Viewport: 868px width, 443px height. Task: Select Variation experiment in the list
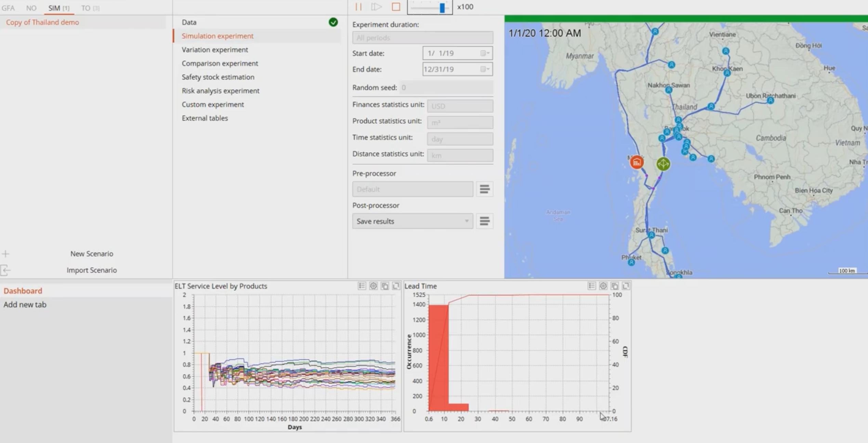click(x=215, y=50)
